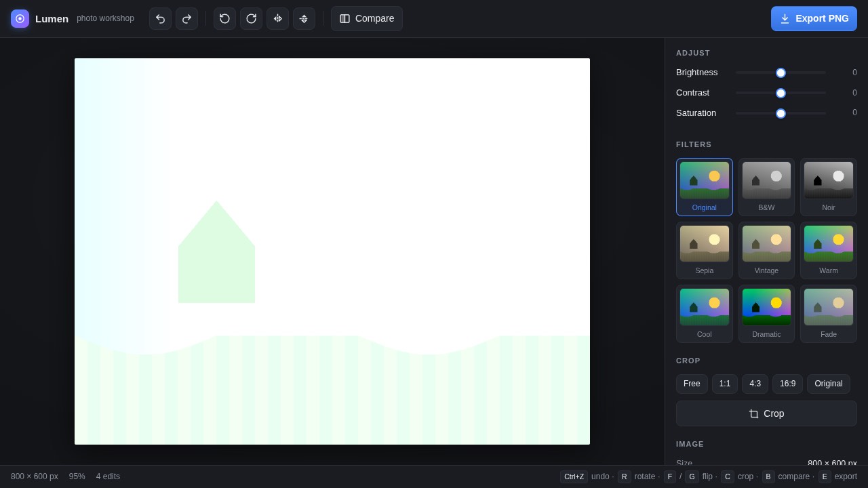
Task: Click the '4 edits' status text
Action: 108,476
